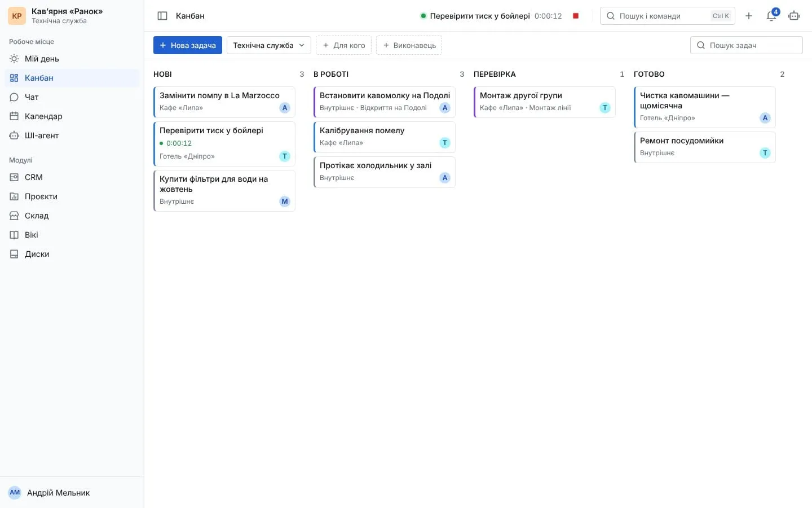Click the «ПЕРЕВІРКА» column header

pyautogui.click(x=495, y=74)
